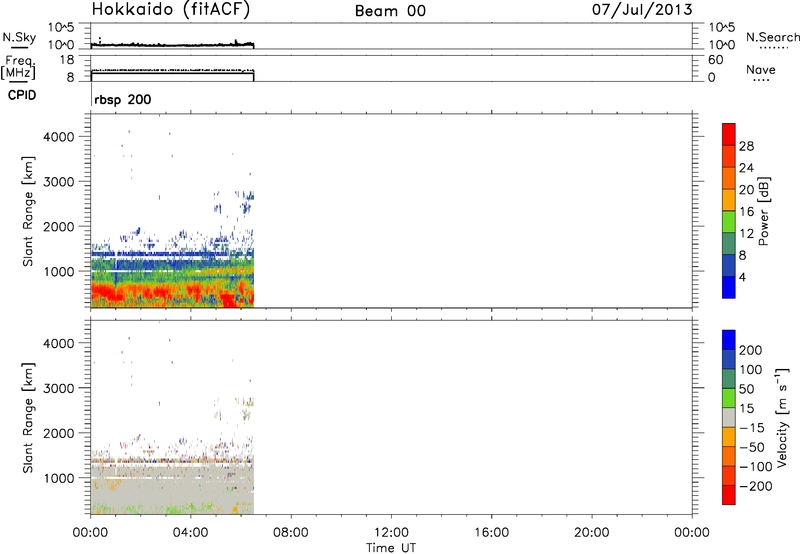Click the red top segment of Power colorbar
Image resolution: width=800 pixels, height=554 pixels.
point(729,135)
